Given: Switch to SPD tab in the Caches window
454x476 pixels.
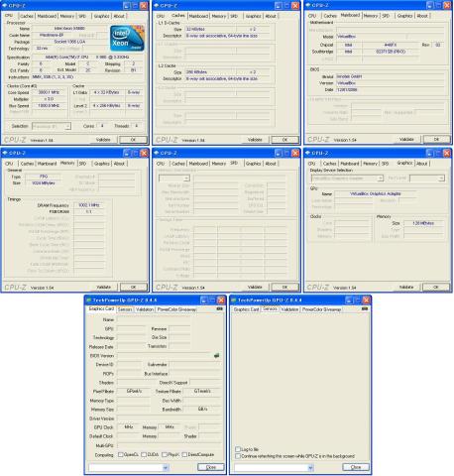Looking at the screenshot, I should point(234,16).
